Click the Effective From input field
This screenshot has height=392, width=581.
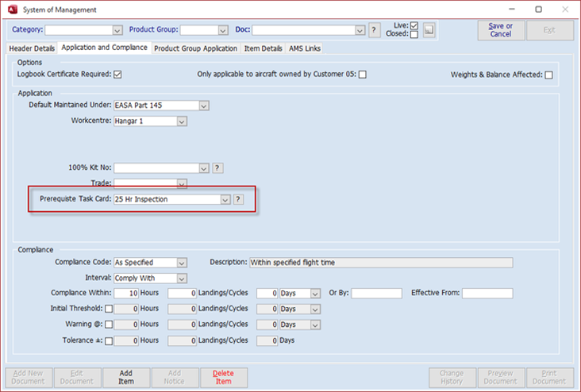pyautogui.click(x=487, y=293)
